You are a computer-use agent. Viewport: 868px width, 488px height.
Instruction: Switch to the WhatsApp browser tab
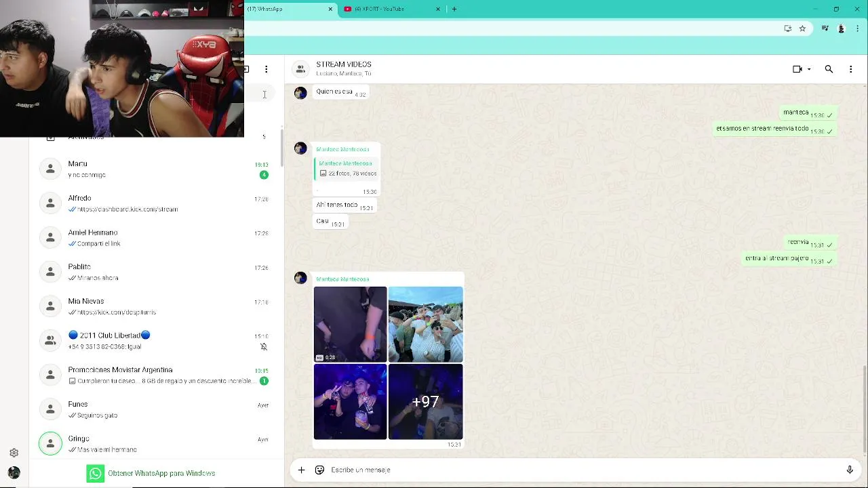click(x=290, y=9)
